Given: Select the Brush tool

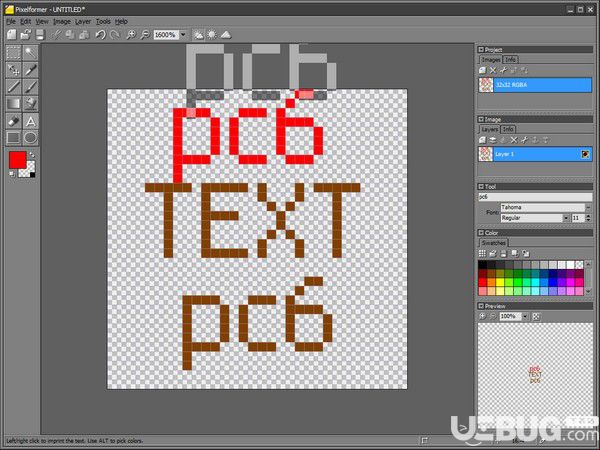Looking at the screenshot, I should [x=31, y=87].
